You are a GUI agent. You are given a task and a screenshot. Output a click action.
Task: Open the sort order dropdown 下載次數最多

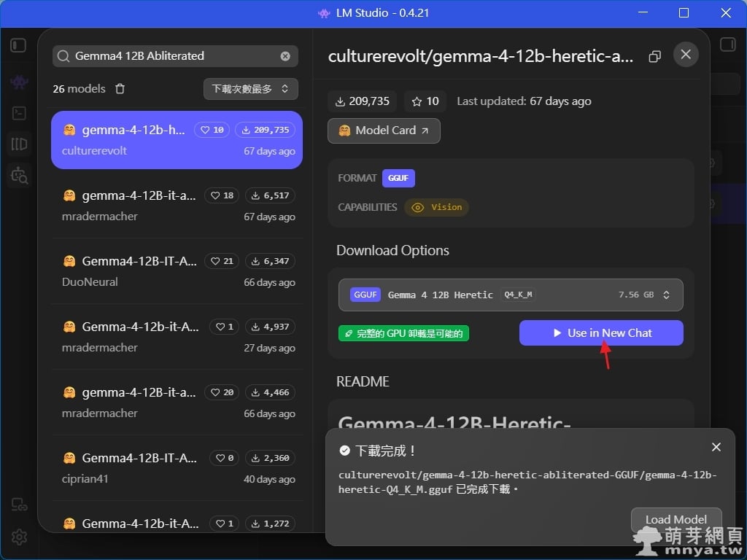pos(251,89)
